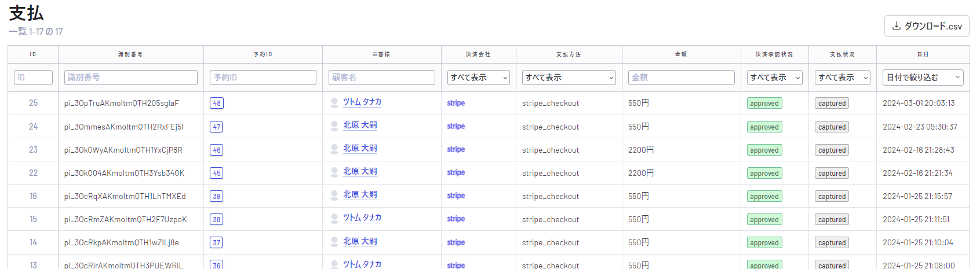Open booking ID badge 39

tap(217, 196)
